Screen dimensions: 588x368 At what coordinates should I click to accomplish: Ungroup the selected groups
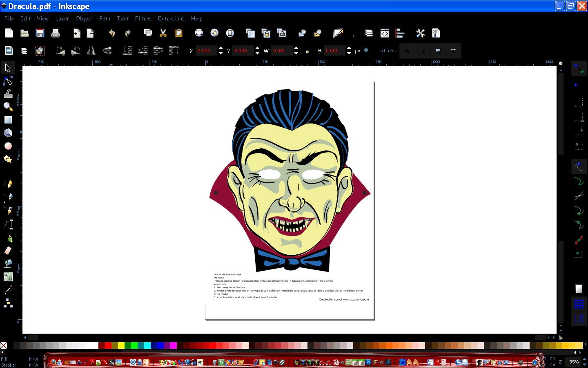(318, 33)
